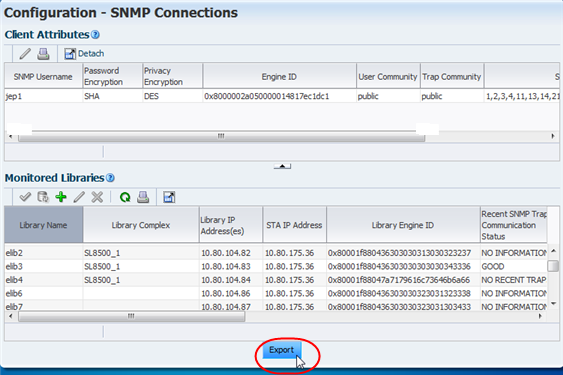Click NO RECENT TRAP status for elib4
Screen dimensions: 563x375
tap(513, 280)
